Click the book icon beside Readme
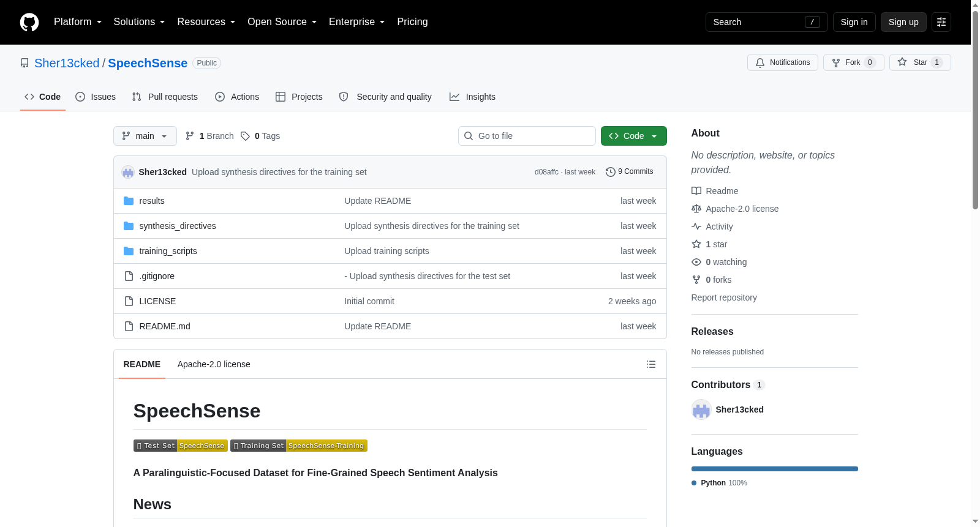Screen dimensions: 980x527 tap(696, 191)
